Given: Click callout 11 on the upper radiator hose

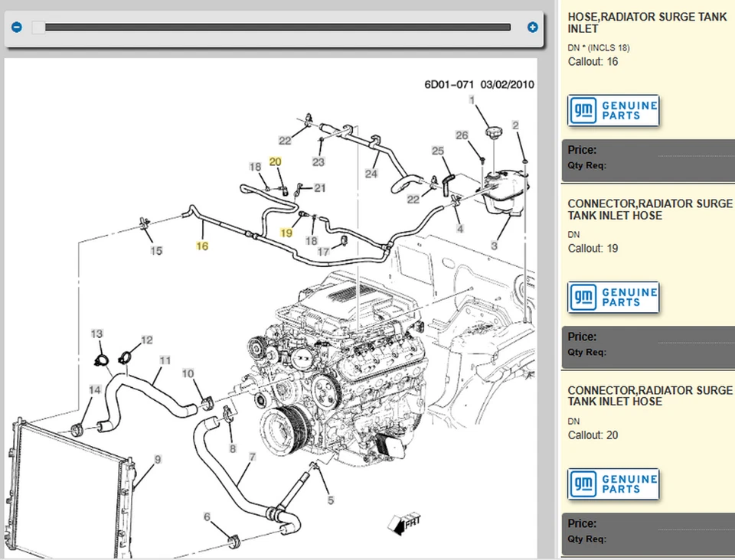Looking at the screenshot, I should click(x=165, y=360).
